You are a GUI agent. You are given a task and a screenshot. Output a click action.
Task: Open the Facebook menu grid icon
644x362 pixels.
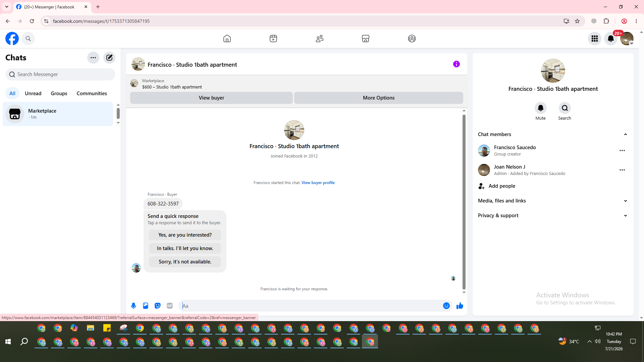point(595,39)
